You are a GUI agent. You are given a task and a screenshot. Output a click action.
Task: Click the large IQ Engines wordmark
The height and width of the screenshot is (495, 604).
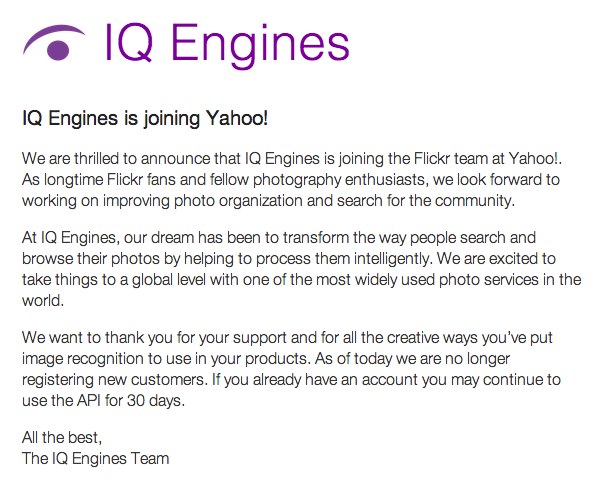click(227, 42)
